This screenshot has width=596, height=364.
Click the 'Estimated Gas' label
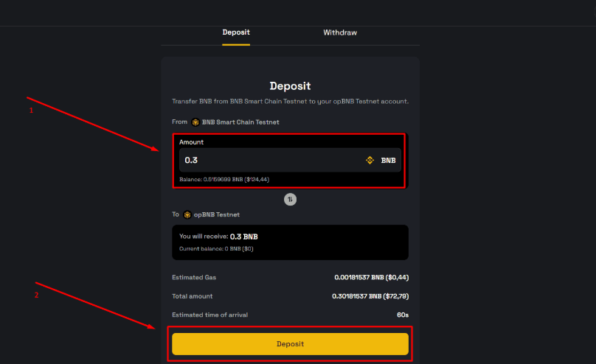(194, 278)
